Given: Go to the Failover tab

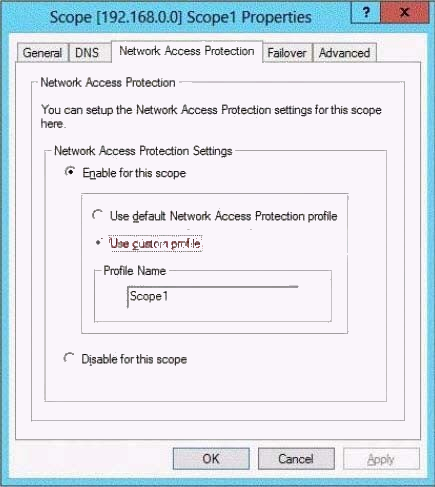Looking at the screenshot, I should tap(287, 53).
